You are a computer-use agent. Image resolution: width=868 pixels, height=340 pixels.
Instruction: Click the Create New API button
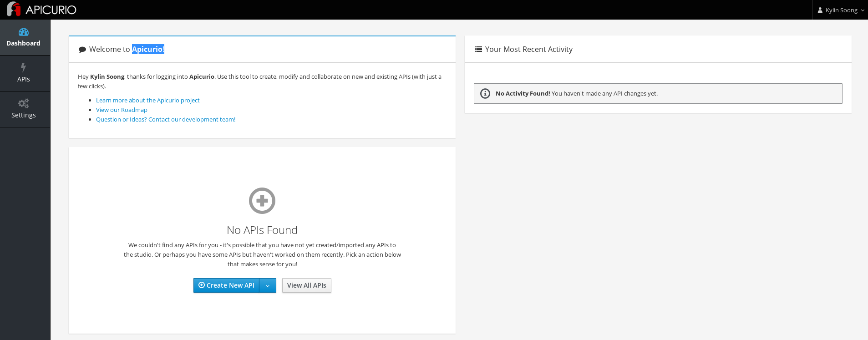(226, 285)
